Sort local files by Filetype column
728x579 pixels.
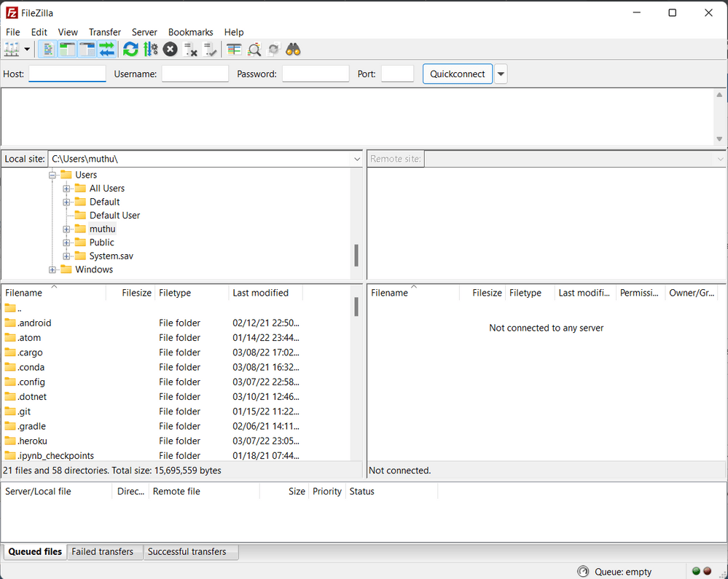click(x=192, y=293)
